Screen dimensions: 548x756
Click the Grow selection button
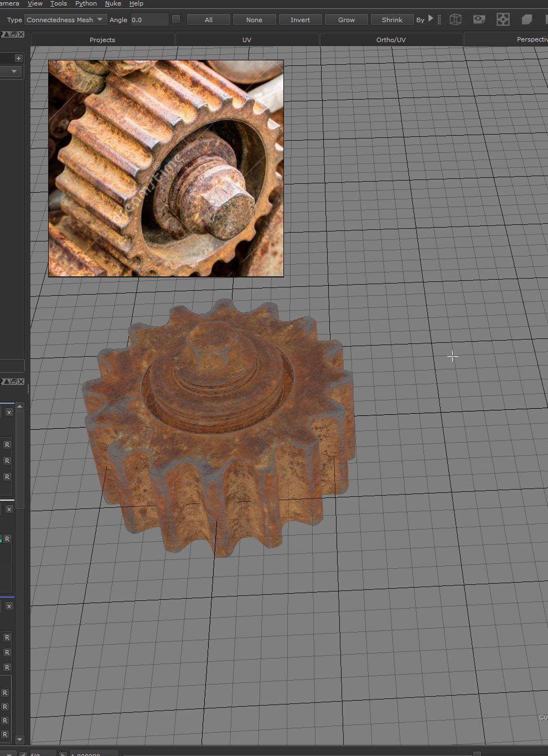click(347, 19)
